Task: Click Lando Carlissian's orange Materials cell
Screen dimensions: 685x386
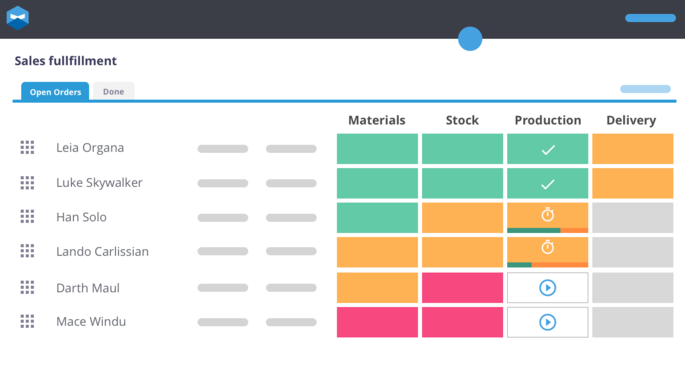Action: [x=377, y=252]
